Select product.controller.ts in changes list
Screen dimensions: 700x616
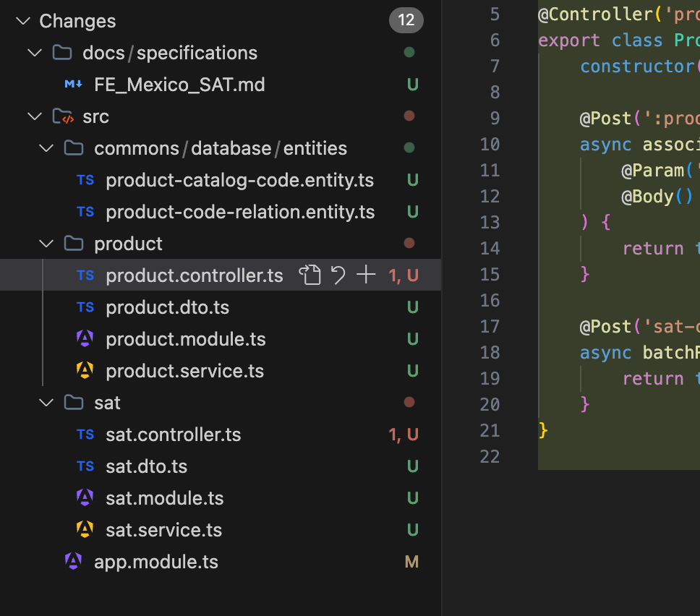tap(221, 275)
